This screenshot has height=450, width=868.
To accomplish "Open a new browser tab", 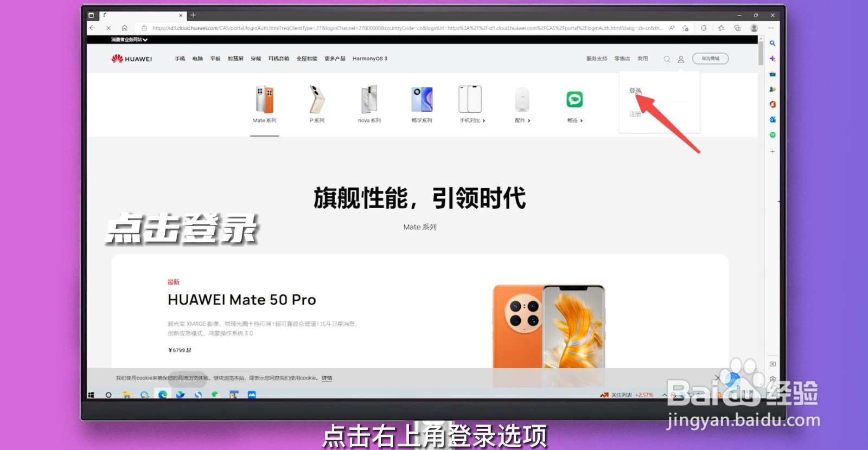I will [193, 15].
